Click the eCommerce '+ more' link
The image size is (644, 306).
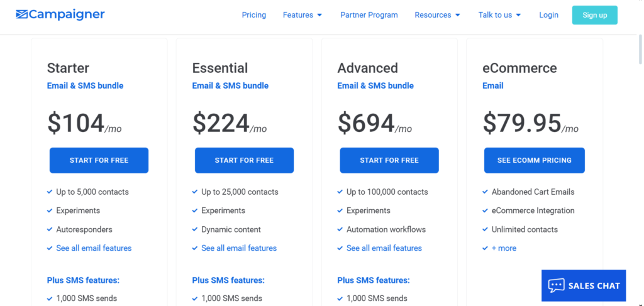(x=504, y=248)
